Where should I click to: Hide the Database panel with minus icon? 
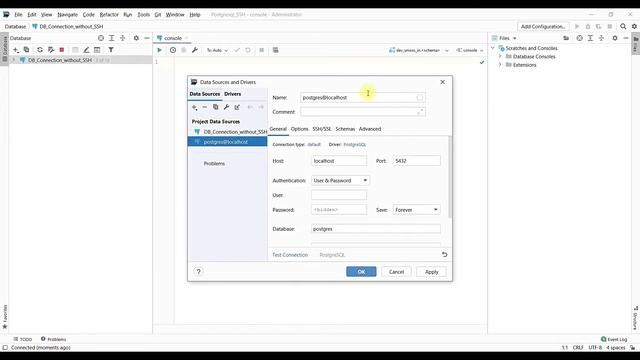tap(147, 38)
